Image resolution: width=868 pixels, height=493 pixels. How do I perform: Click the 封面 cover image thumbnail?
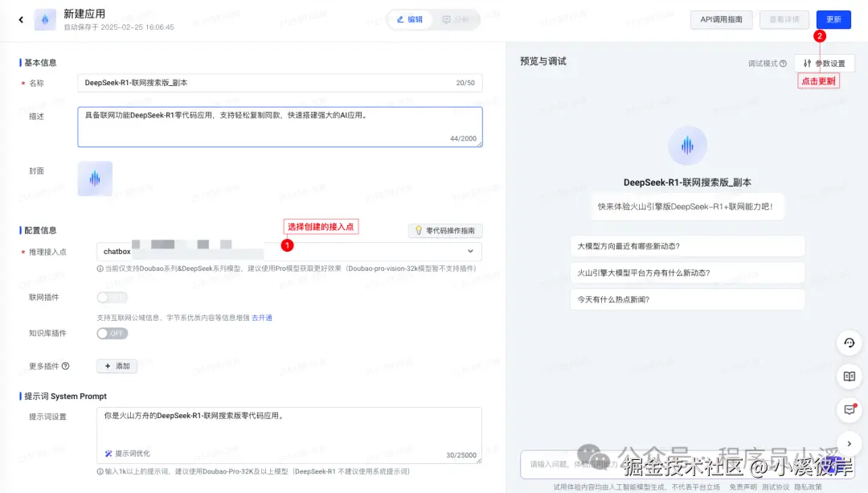tap(94, 179)
